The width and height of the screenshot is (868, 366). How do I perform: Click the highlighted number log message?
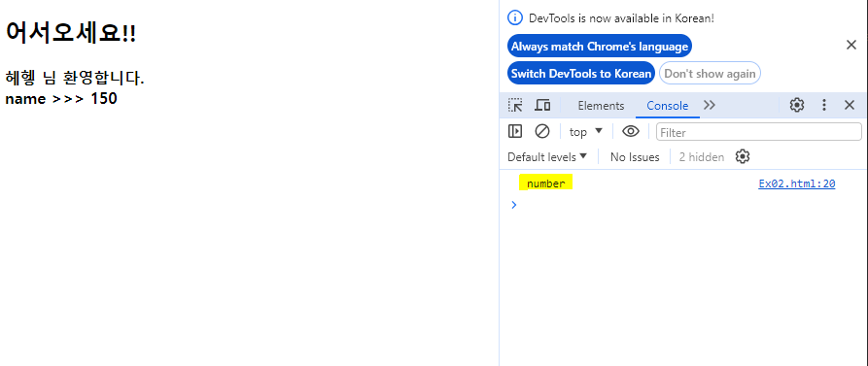(x=546, y=183)
